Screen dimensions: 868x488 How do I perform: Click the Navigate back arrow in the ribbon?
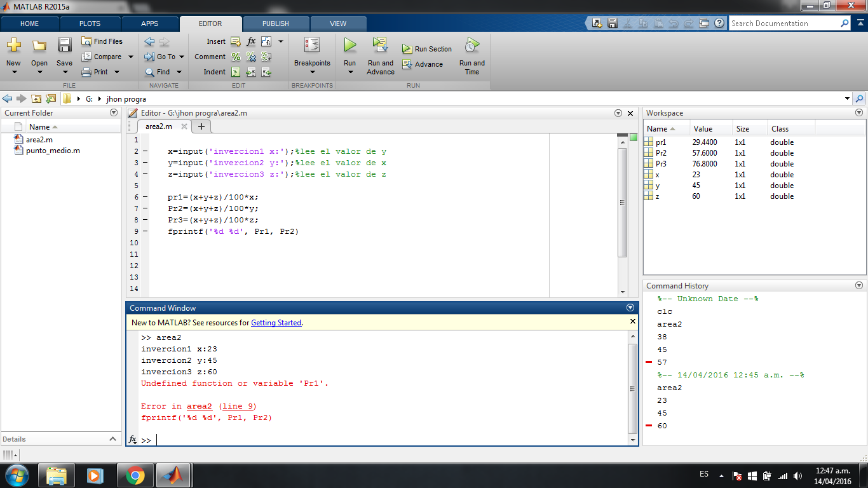[x=149, y=41]
